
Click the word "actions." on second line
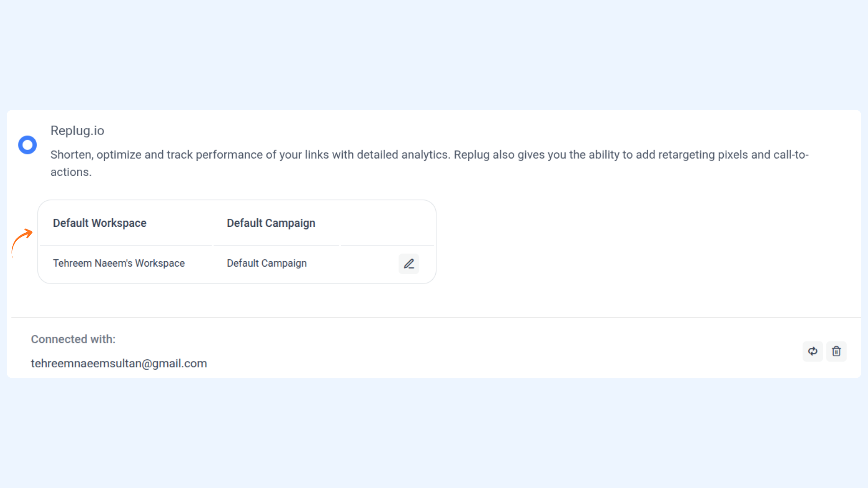point(71,172)
